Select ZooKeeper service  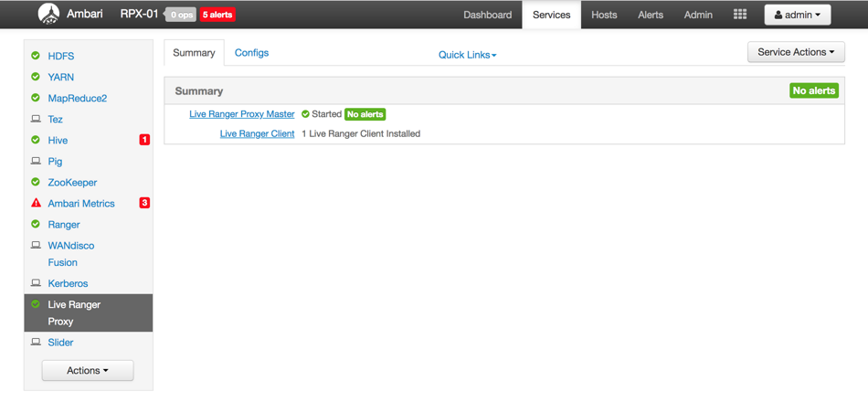72,182
